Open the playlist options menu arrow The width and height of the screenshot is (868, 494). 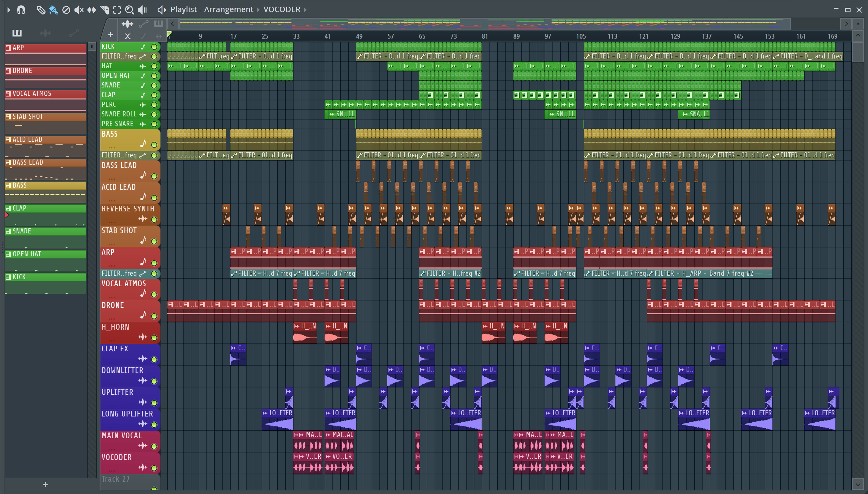[x=9, y=10]
